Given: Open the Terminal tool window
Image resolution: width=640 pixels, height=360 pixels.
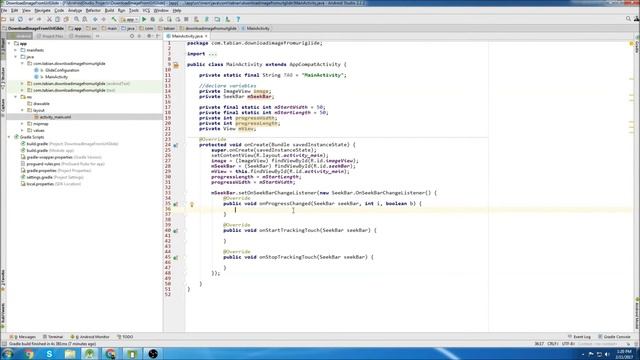Looking at the screenshot, I should 53,337.
